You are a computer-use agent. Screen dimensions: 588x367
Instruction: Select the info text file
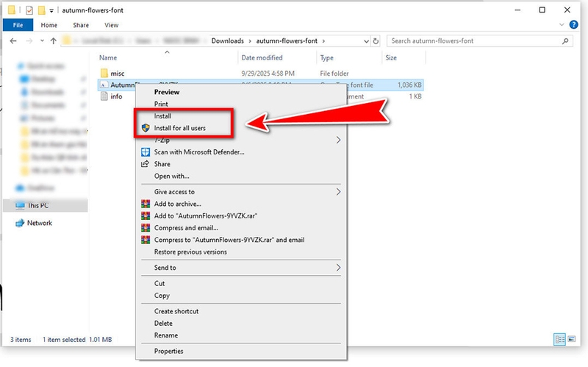pos(116,96)
